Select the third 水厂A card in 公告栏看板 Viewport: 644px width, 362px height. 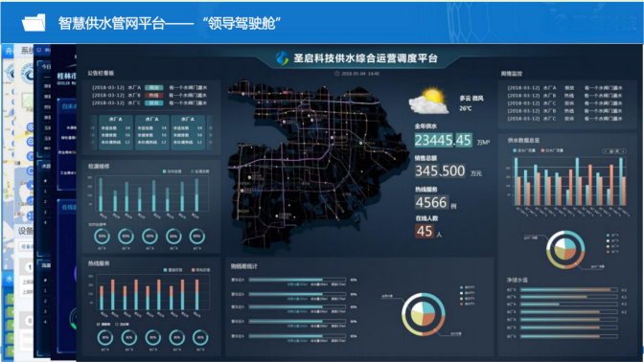click(x=188, y=132)
